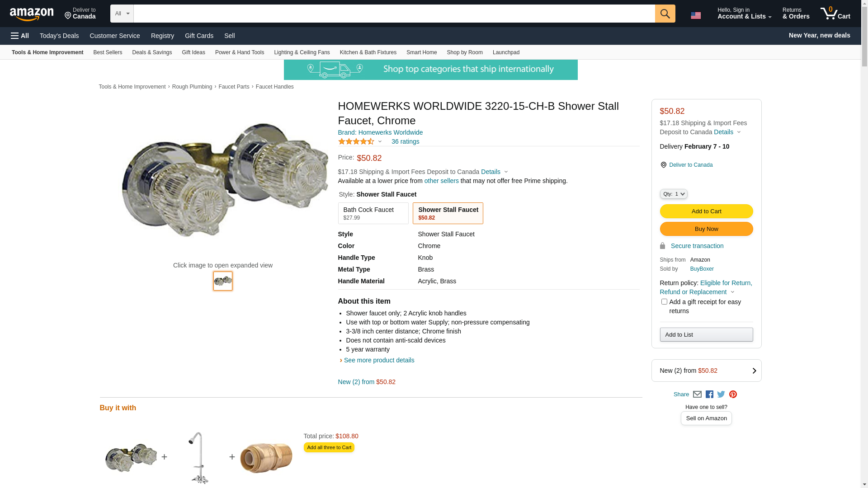868x488 pixels.
Task: Click the faucet product thumbnail image
Action: 223,281
